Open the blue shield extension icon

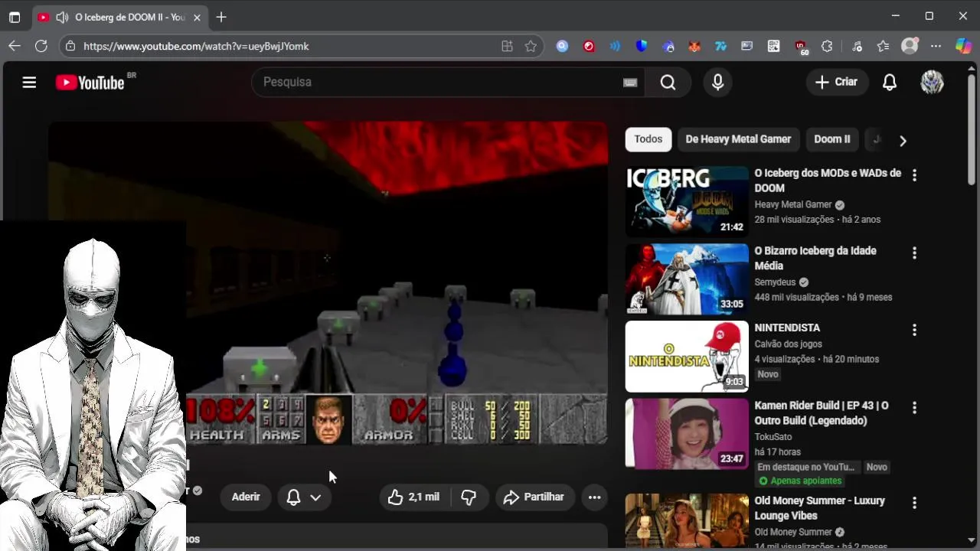tap(642, 46)
